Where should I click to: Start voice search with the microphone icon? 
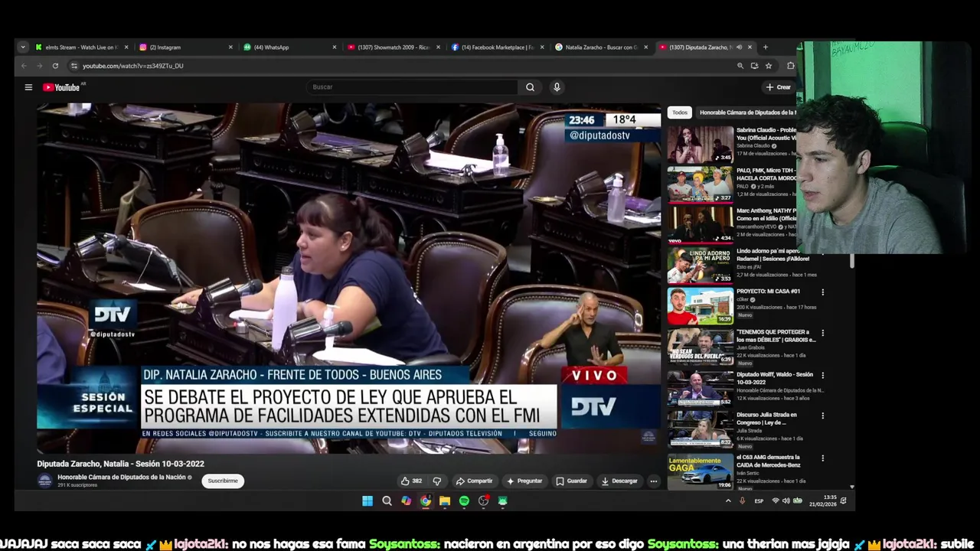[x=557, y=87]
